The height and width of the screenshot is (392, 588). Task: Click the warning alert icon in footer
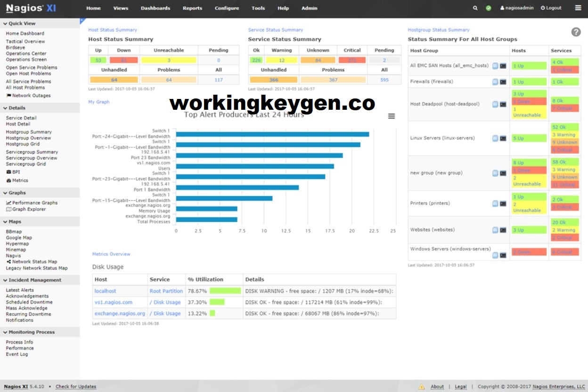pyautogui.click(x=422, y=387)
